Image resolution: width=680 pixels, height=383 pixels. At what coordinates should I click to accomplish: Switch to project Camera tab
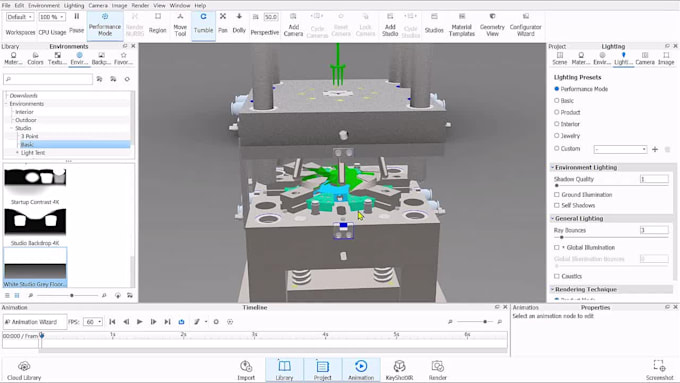point(645,59)
